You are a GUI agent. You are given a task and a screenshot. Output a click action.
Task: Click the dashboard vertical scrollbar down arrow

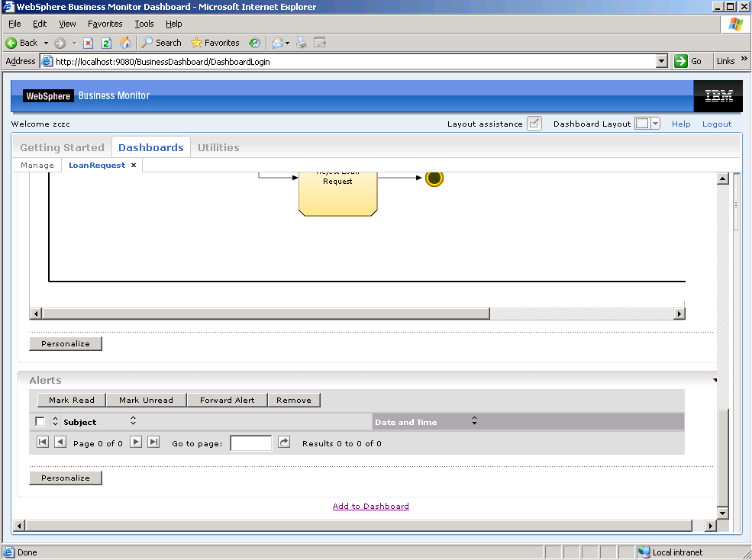(723, 513)
